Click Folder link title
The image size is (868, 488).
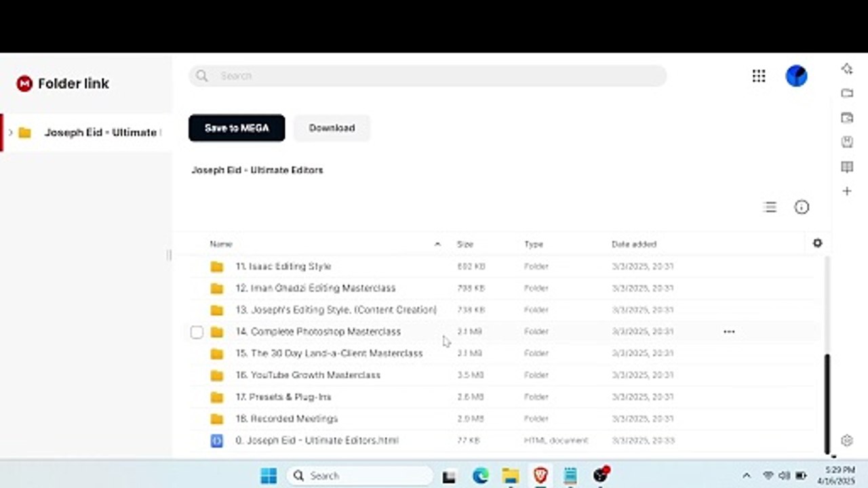pos(73,83)
